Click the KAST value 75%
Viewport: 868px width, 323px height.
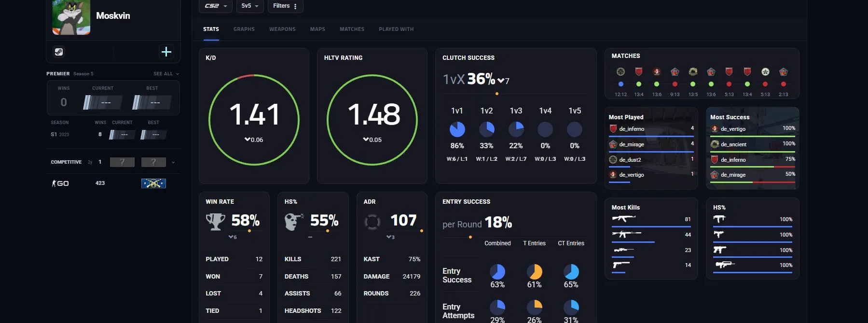tap(414, 259)
